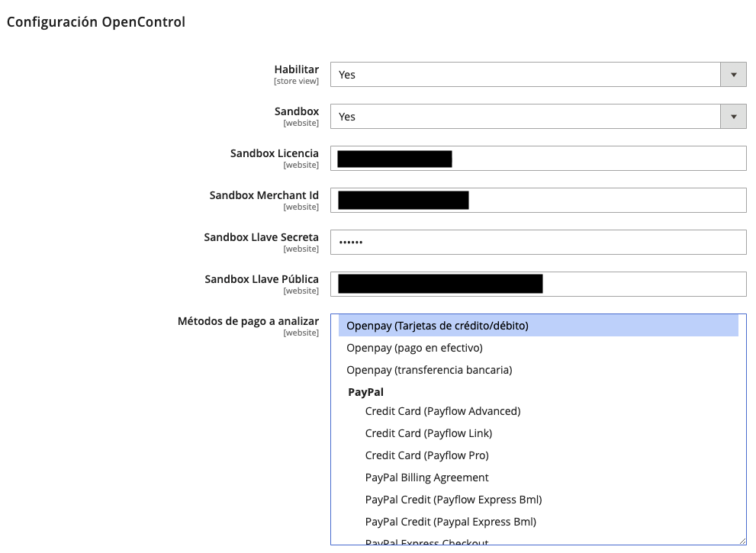756x553 pixels.
Task: Select Openpay (Tarjetas de crédito/débito) option
Action: [538, 326]
